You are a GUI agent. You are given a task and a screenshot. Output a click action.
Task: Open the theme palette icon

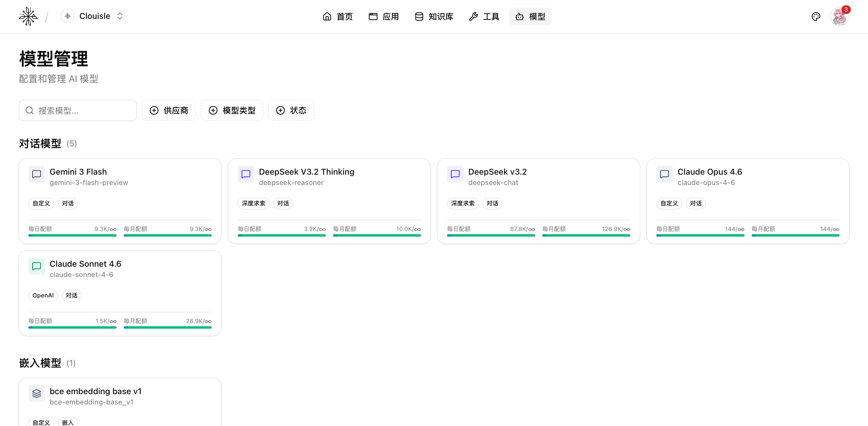pos(816,16)
